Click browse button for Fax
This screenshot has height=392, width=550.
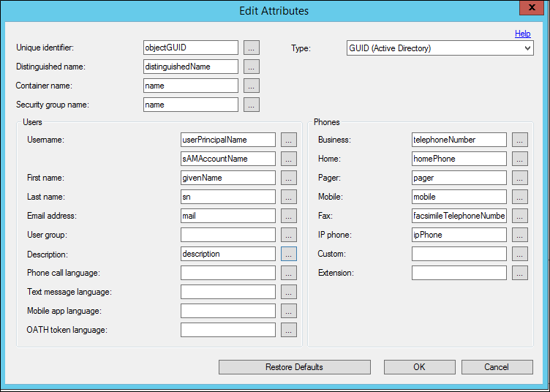pyautogui.click(x=520, y=216)
